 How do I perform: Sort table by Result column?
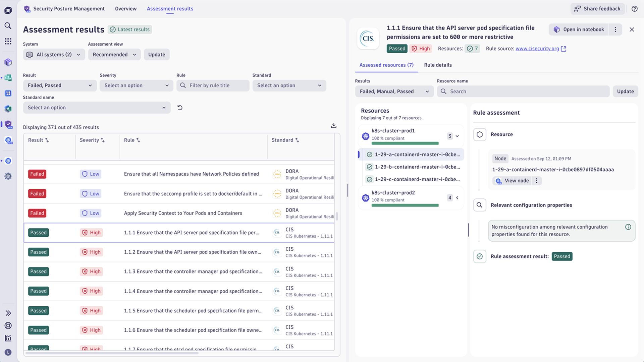point(39,140)
